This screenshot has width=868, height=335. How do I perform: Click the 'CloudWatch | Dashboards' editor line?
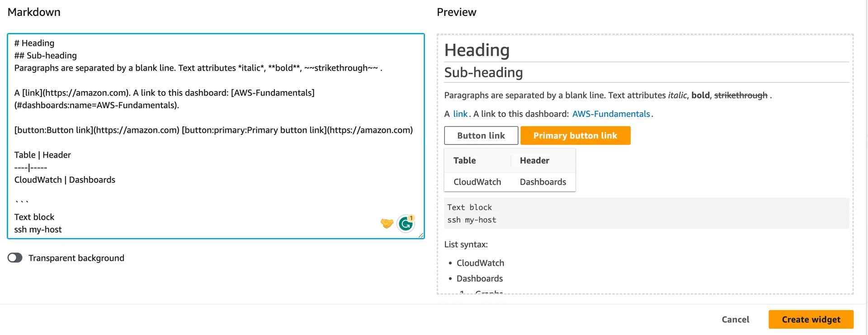tap(65, 180)
